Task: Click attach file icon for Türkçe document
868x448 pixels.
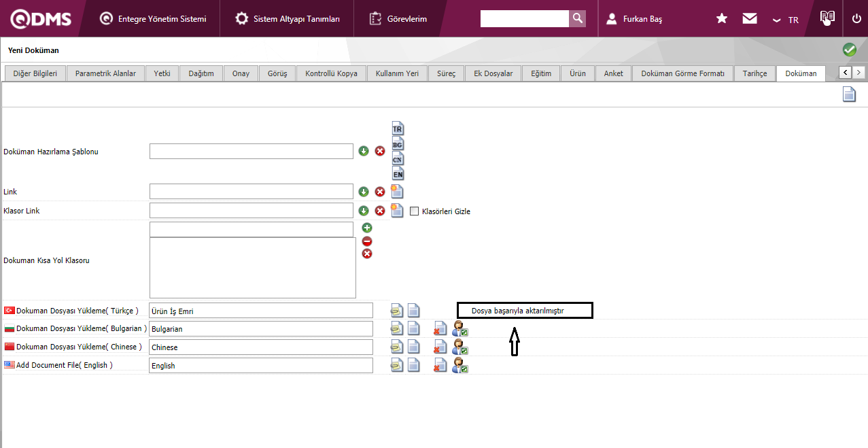Action: pyautogui.click(x=397, y=311)
